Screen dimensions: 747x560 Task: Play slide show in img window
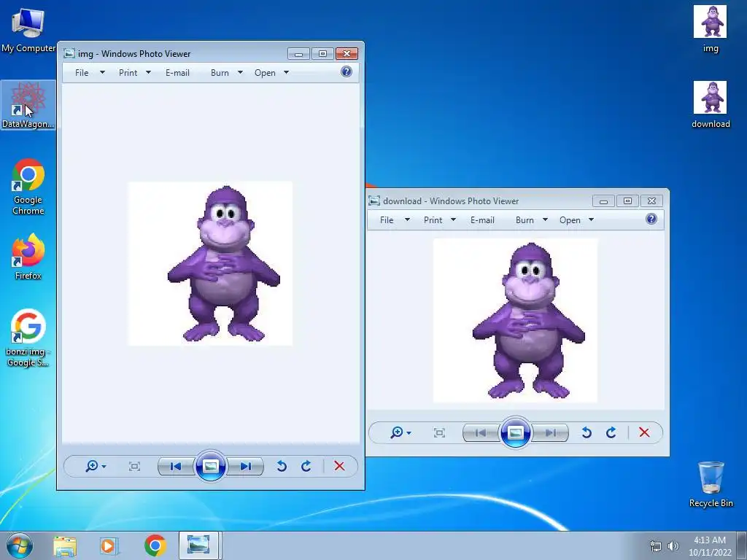click(211, 466)
